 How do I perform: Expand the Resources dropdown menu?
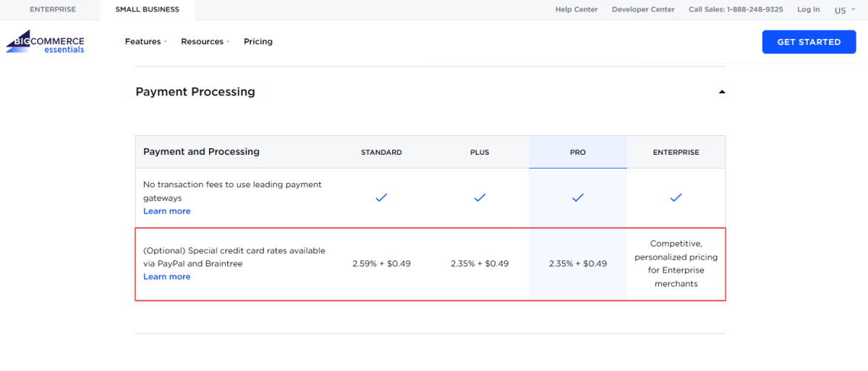[205, 42]
